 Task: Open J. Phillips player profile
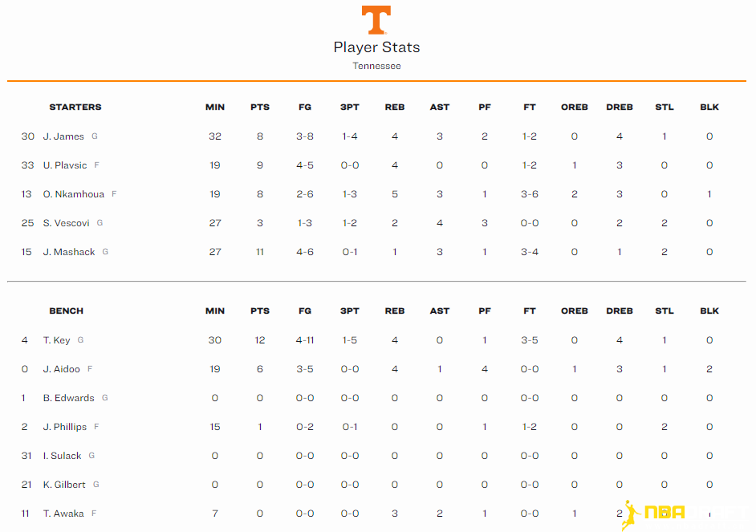[65, 427]
